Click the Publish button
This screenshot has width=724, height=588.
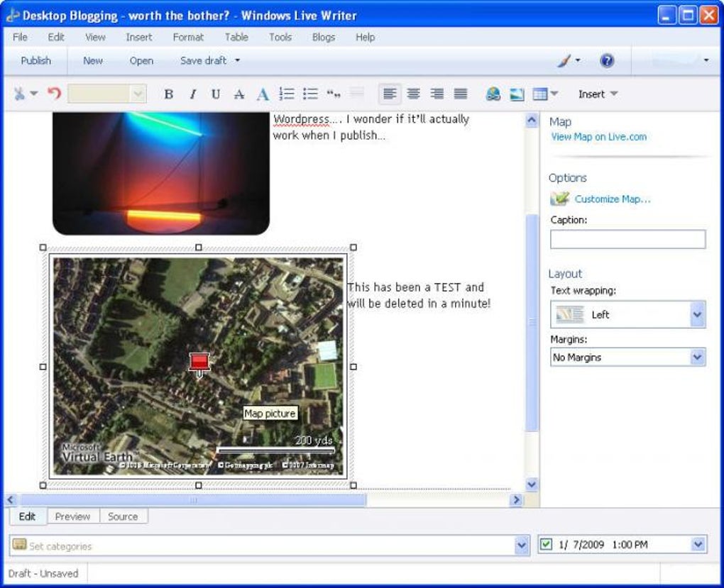point(35,60)
